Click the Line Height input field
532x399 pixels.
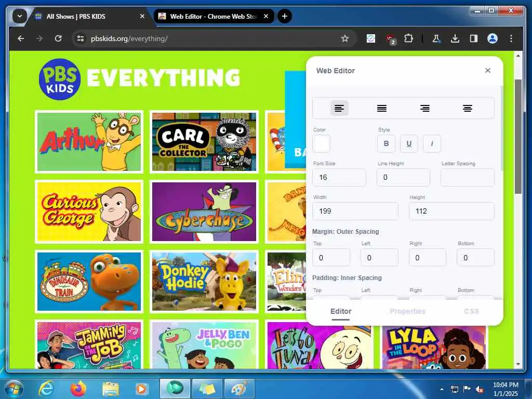tap(403, 177)
